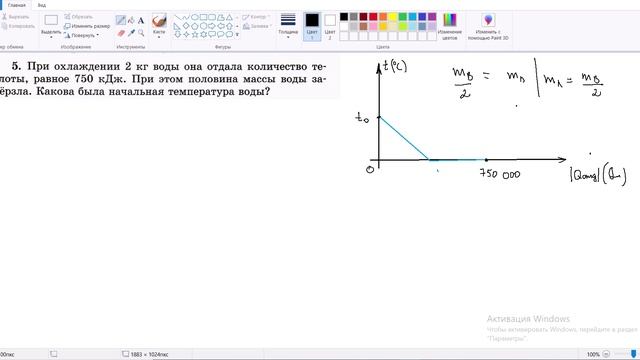Pick the brown palette color
The height and width of the screenshot is (360, 640).
364,27
